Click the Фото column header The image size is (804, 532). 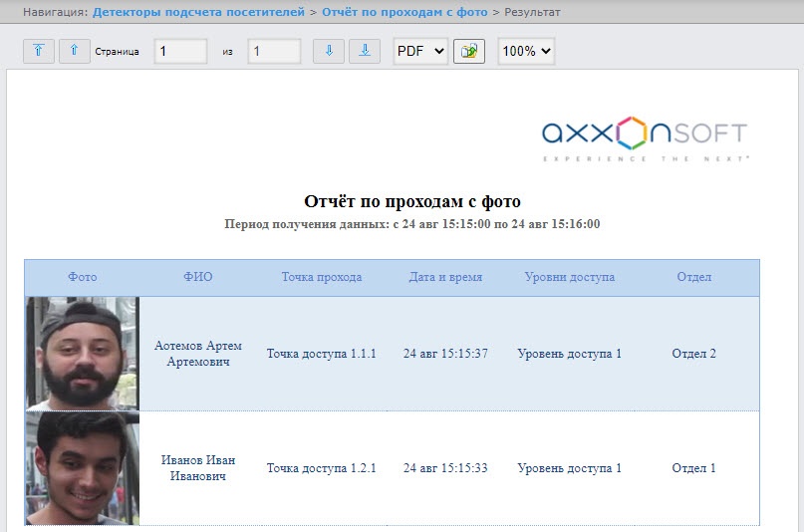pos(82,277)
